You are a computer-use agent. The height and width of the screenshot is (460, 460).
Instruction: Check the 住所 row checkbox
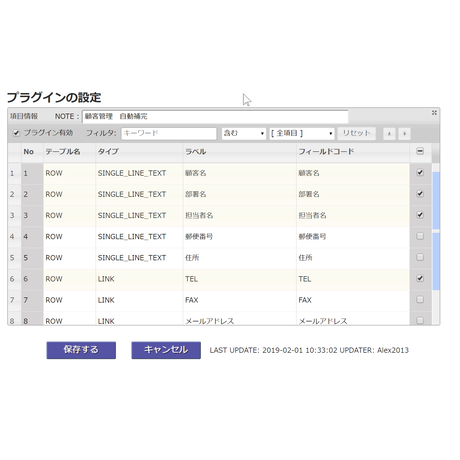pos(420,257)
